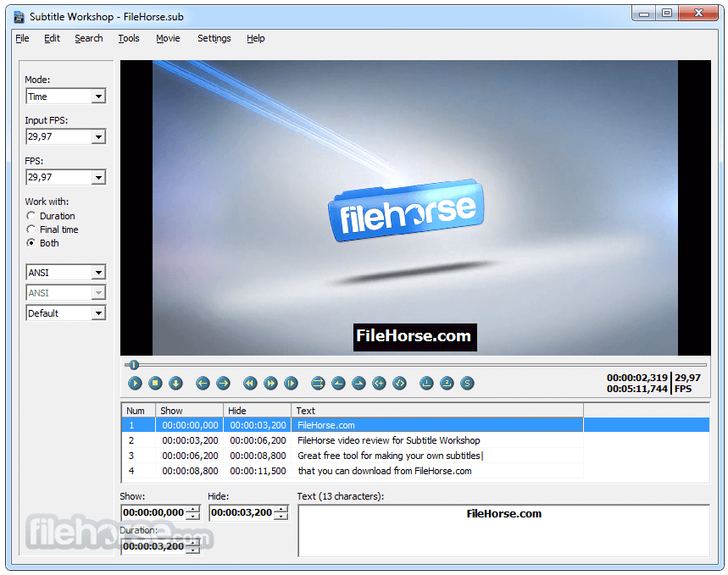Select the Final time radio button
The width and height of the screenshot is (728, 575).
(x=31, y=229)
